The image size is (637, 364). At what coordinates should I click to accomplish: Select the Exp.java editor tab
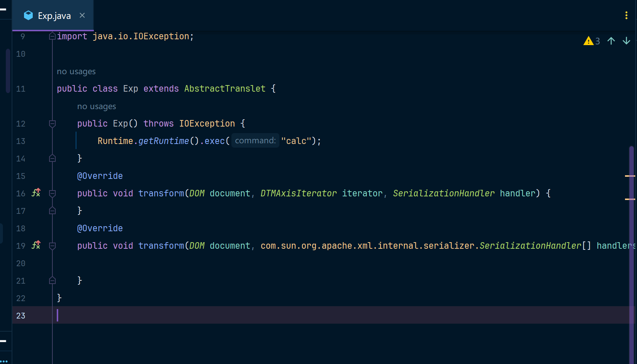click(x=53, y=15)
